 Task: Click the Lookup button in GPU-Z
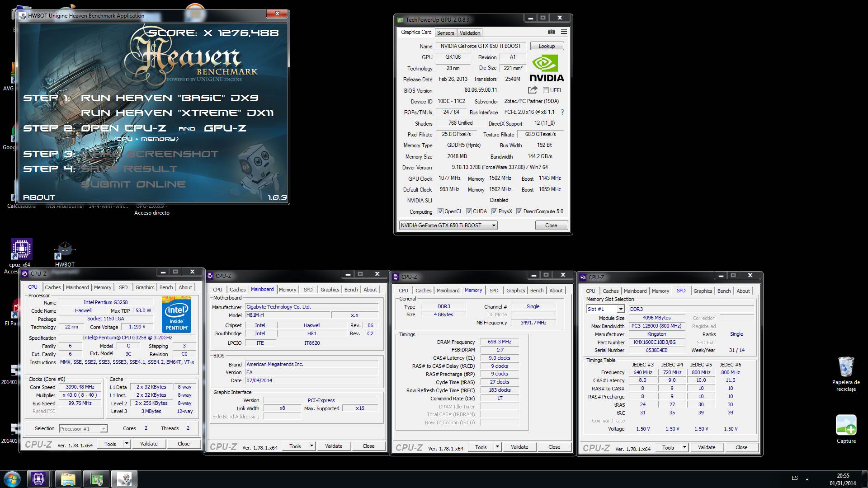(x=547, y=46)
